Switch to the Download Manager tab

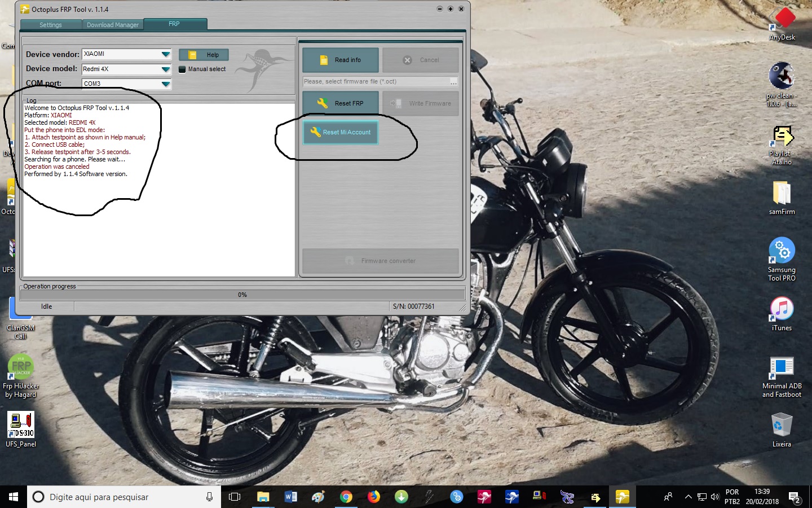point(113,25)
